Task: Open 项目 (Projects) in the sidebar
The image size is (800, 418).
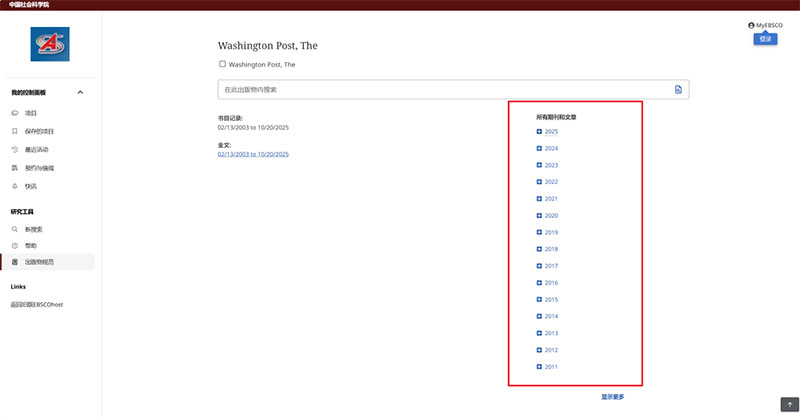Action: (31, 113)
